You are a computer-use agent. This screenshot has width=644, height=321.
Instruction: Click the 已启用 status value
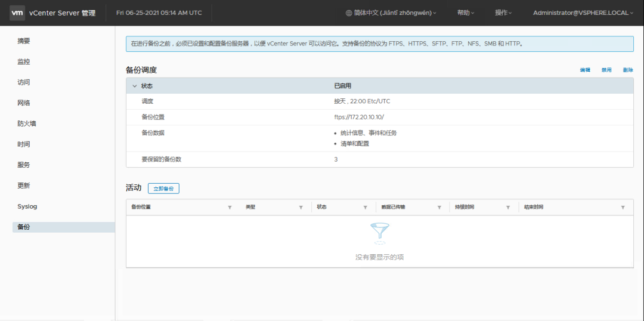tap(342, 86)
